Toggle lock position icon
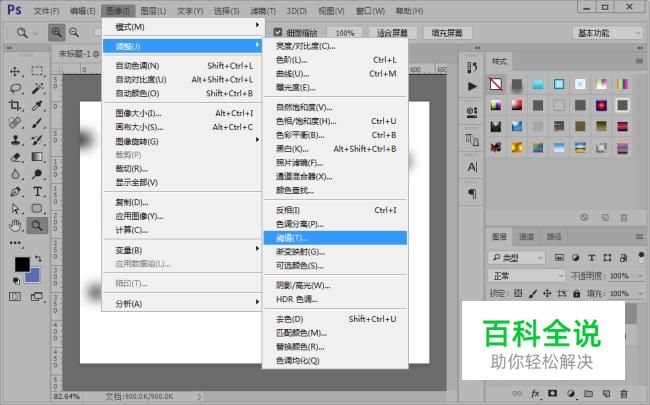This screenshot has width=650, height=405. tap(547, 293)
